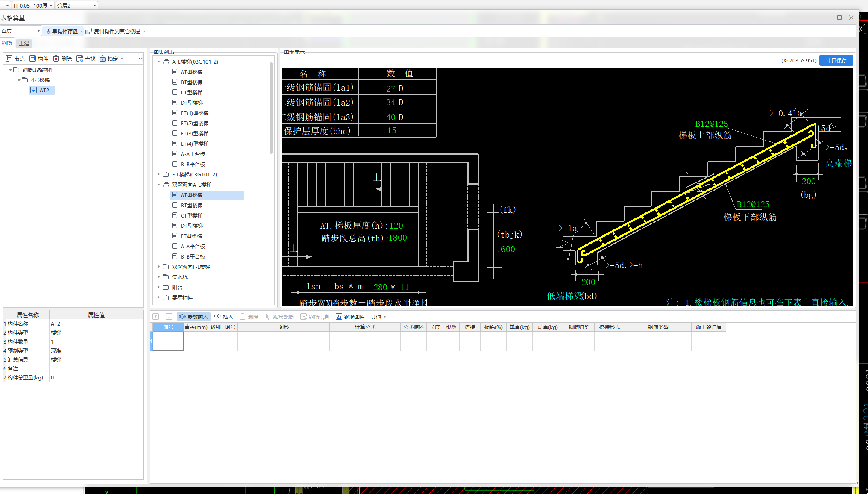Click the step width value 280

point(380,287)
